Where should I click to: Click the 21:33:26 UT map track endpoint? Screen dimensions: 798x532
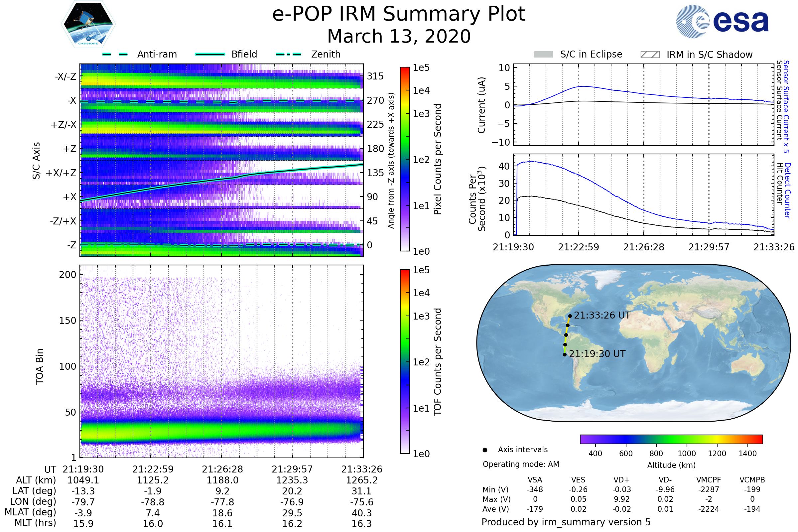[x=570, y=316]
